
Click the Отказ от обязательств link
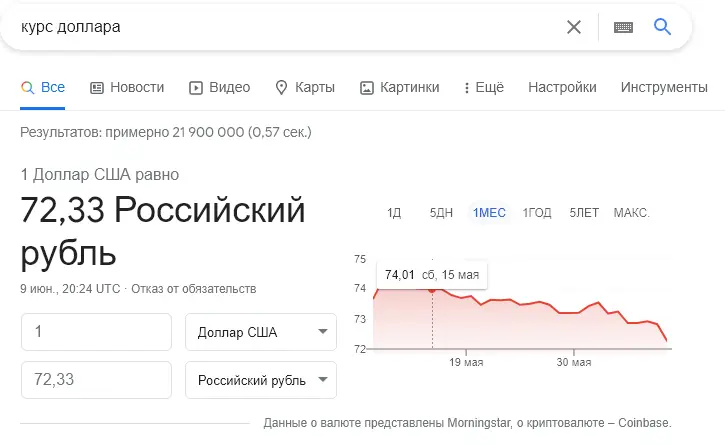(194, 289)
